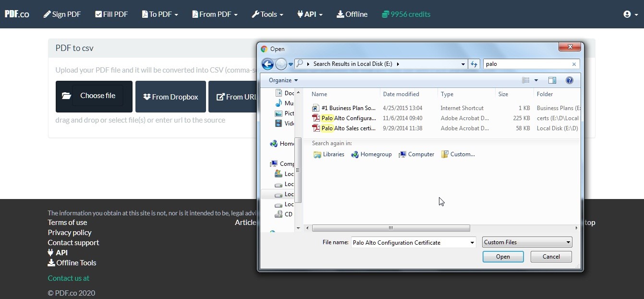Expand the From PDF menu
The image size is (644, 299).
tap(215, 14)
